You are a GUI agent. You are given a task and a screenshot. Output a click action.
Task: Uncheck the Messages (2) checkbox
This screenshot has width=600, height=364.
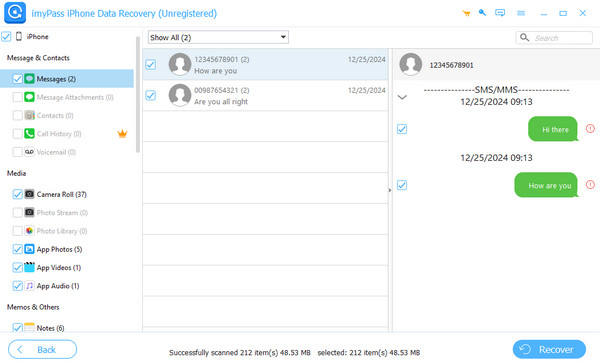[x=17, y=79]
